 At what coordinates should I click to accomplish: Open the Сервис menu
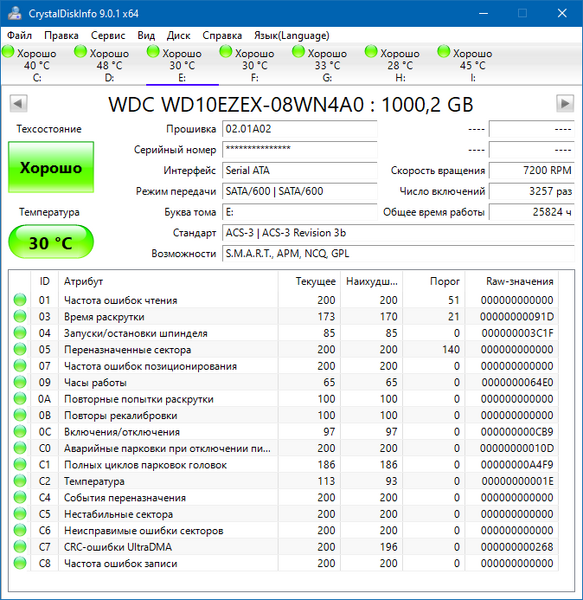point(108,36)
